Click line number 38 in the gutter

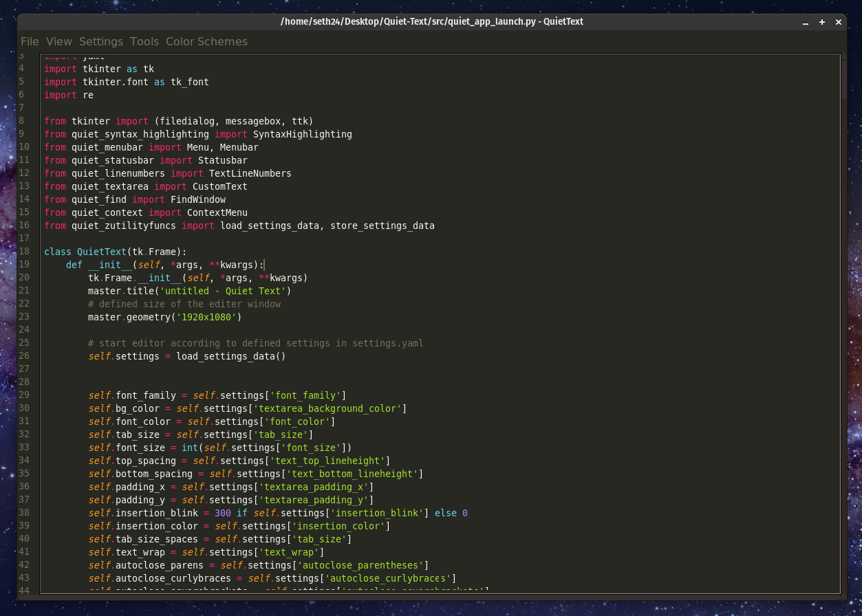[x=24, y=513]
